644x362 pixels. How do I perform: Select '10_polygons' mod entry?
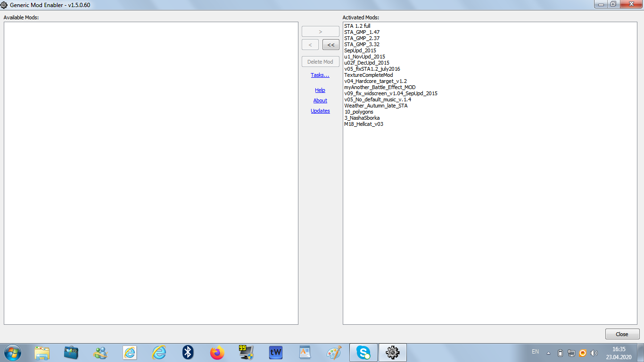359,112
